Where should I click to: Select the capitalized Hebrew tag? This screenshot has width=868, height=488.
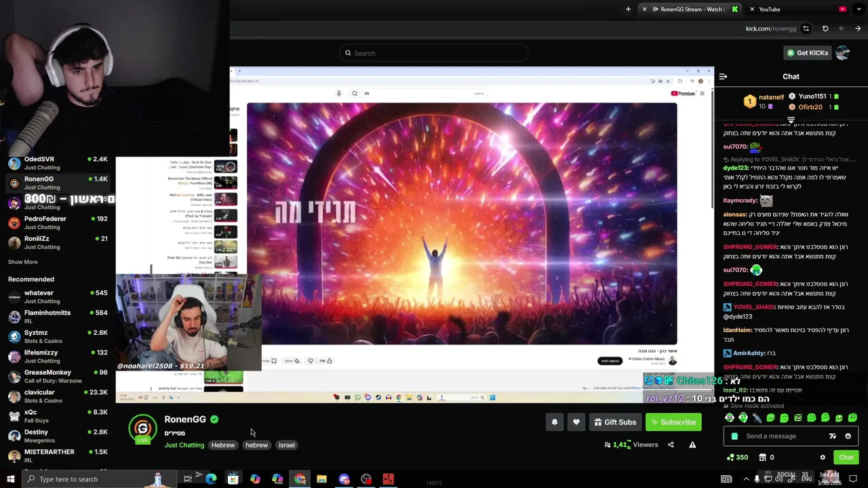click(222, 445)
